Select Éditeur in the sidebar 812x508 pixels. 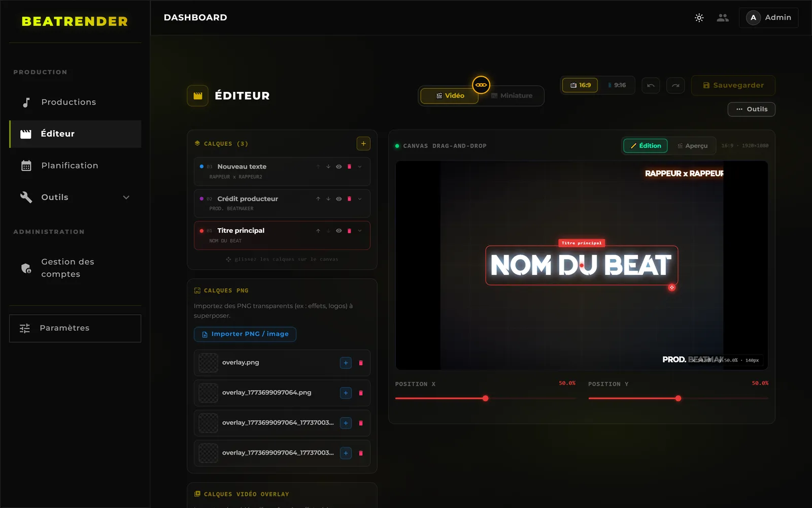point(75,134)
